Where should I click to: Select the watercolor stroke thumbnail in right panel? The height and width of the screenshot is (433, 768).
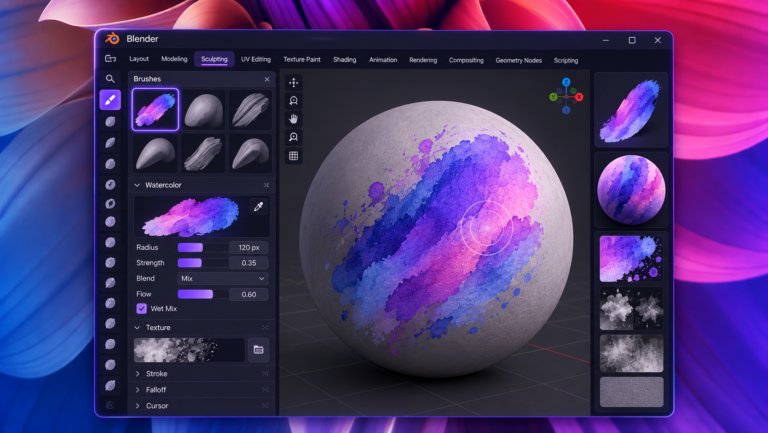(x=631, y=111)
